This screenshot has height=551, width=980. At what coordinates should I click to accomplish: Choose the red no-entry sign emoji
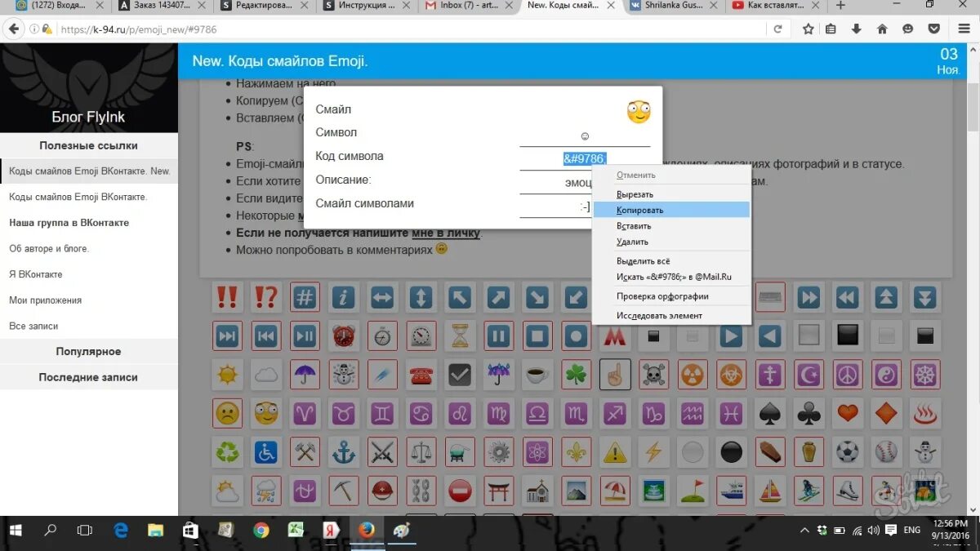(x=460, y=491)
